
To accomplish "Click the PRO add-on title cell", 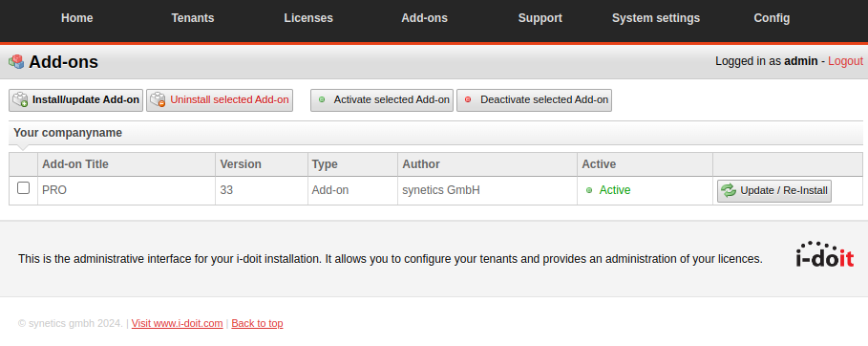I will pos(126,190).
